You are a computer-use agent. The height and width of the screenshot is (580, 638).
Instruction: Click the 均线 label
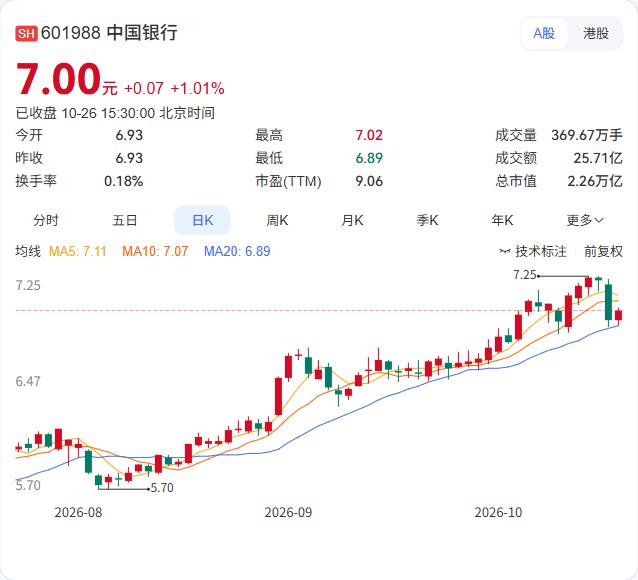point(28,251)
